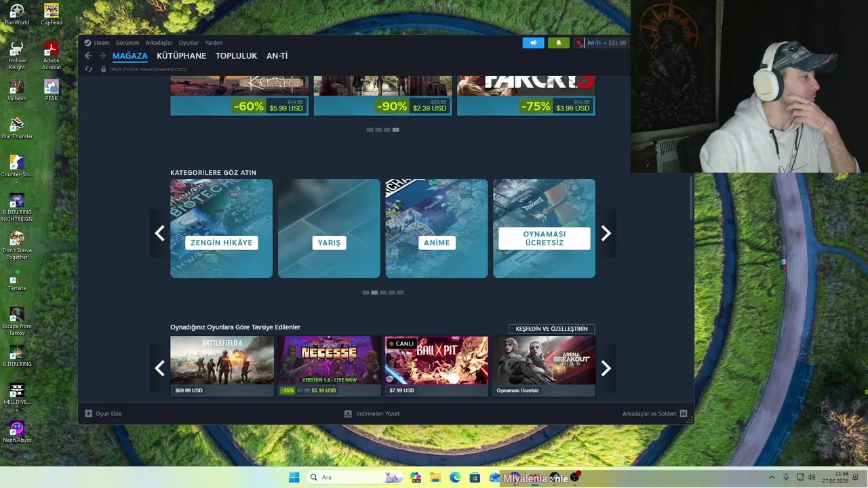
Task: Open the Steam menu
Action: point(101,43)
